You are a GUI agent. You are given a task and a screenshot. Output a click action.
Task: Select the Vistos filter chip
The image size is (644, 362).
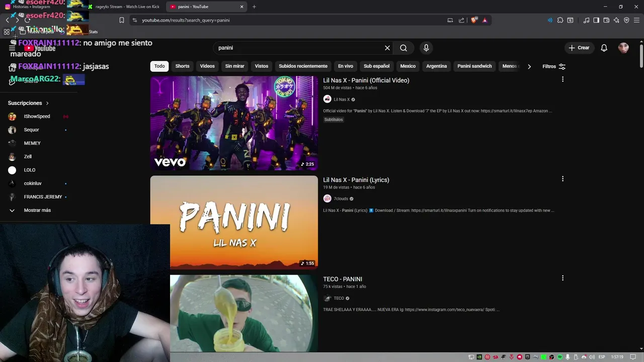pyautogui.click(x=262, y=66)
